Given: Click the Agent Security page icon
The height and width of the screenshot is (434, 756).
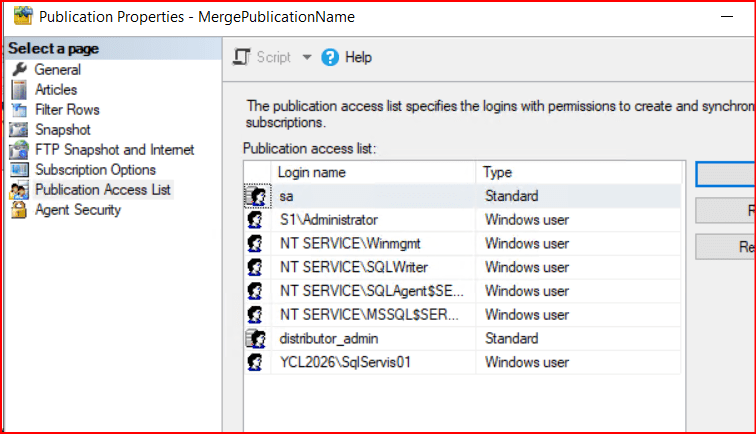Looking at the screenshot, I should pyautogui.click(x=18, y=210).
